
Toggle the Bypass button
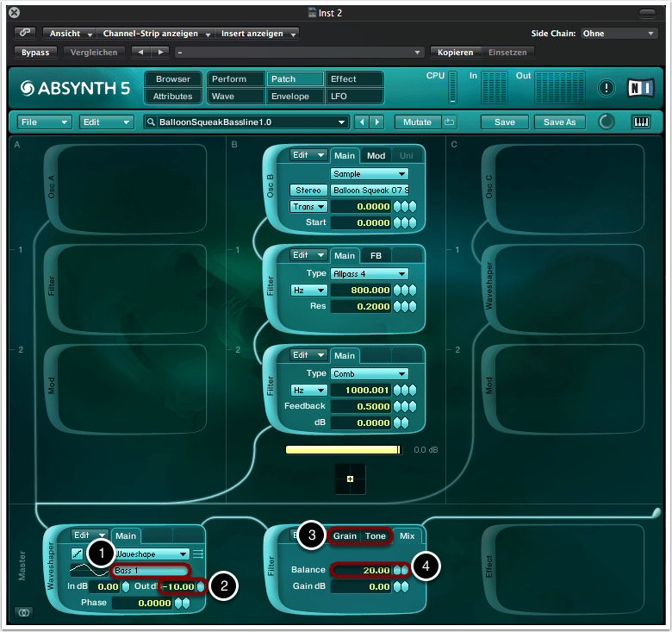(x=35, y=52)
